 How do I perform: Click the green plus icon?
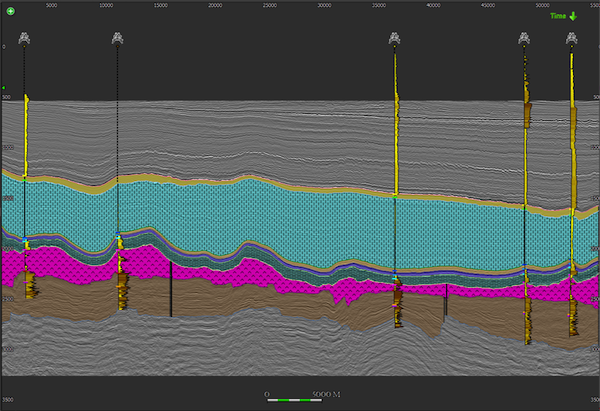click(x=11, y=11)
